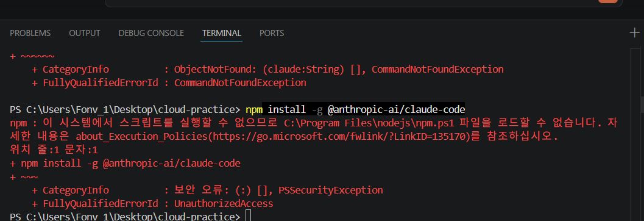This screenshot has height=221, width=644.
Task: Click the FullyQualifiedErrorId CommandNotFoundException line
Action: pos(169,82)
